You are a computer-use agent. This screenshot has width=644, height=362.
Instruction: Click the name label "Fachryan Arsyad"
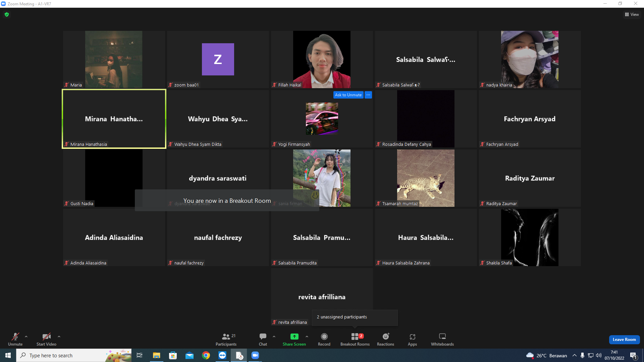502,144
